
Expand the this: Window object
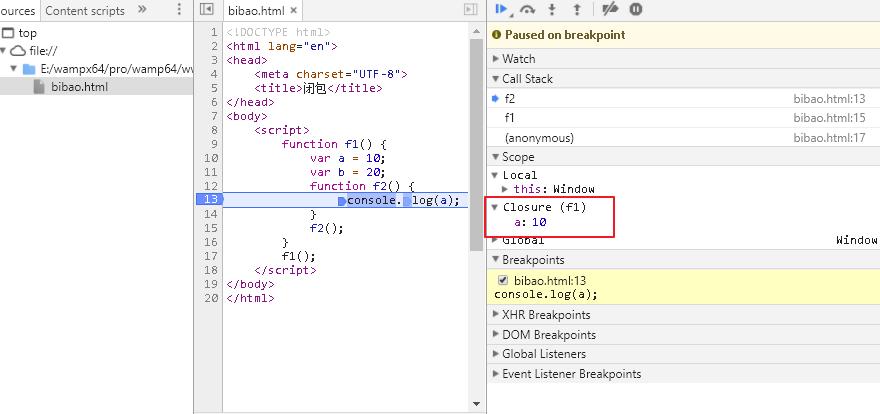pyautogui.click(x=505, y=189)
